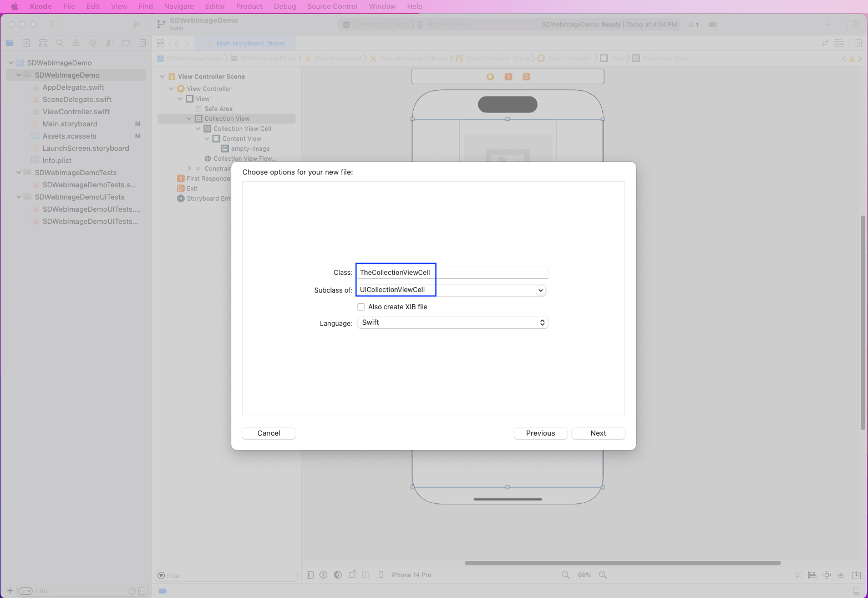
Task: Open the Issue navigator warning icon
Action: 76,43
